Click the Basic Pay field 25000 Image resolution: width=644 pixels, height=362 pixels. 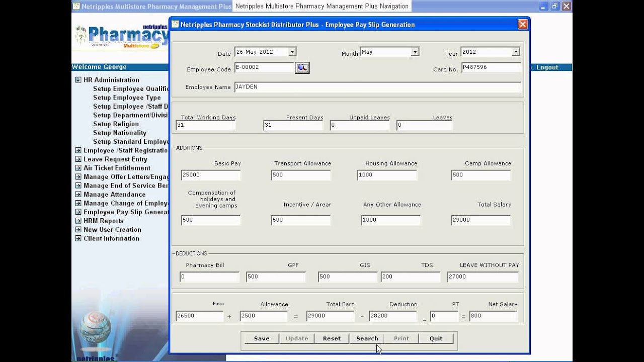[211, 175]
